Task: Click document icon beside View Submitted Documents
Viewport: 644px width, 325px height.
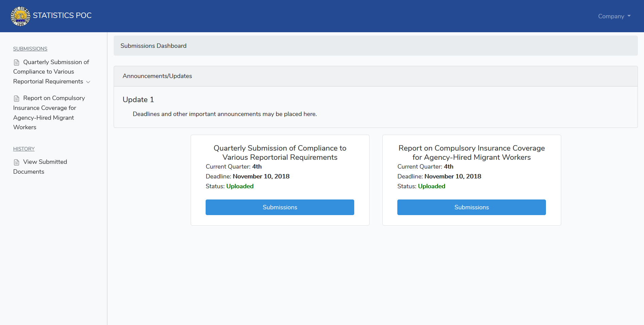Action: pyautogui.click(x=16, y=162)
